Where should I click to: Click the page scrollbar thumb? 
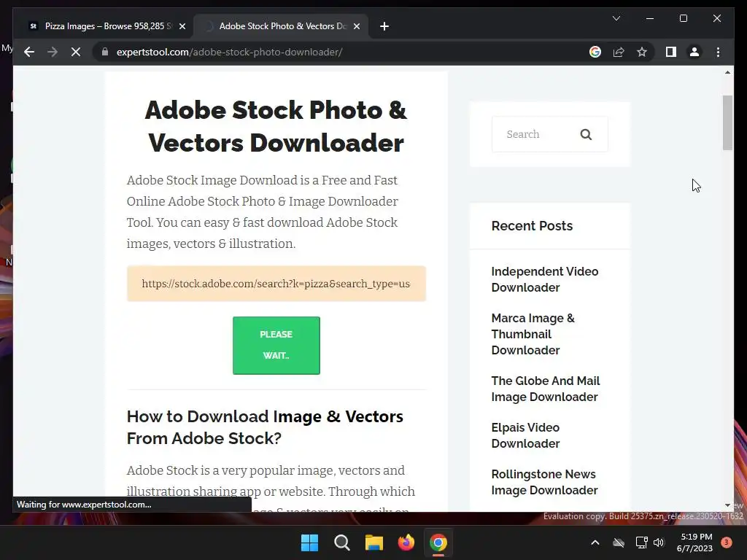coord(727,122)
